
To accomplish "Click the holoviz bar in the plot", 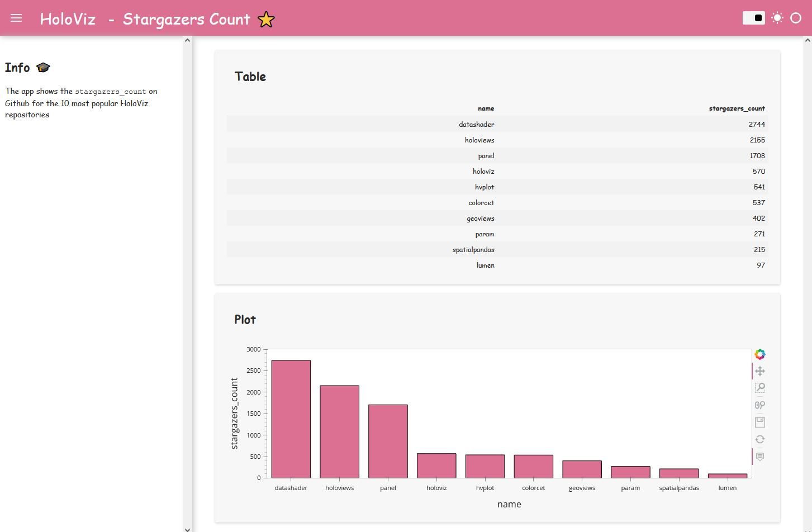I will (436, 465).
